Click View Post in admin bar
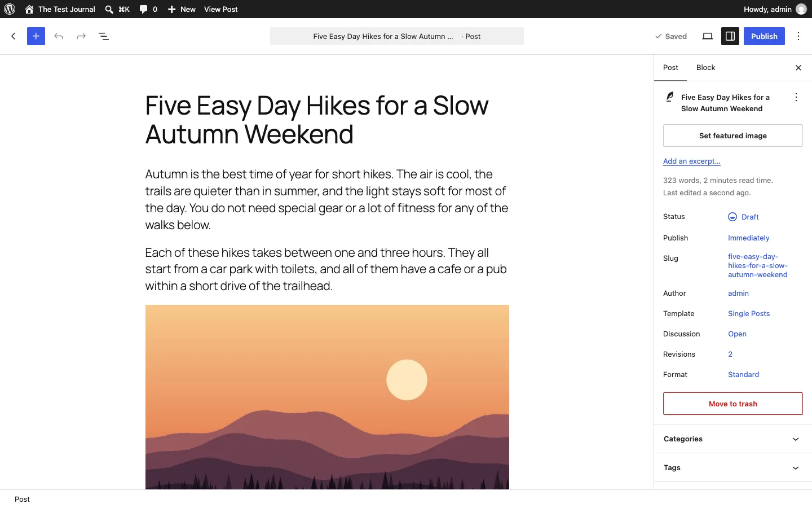 point(221,9)
